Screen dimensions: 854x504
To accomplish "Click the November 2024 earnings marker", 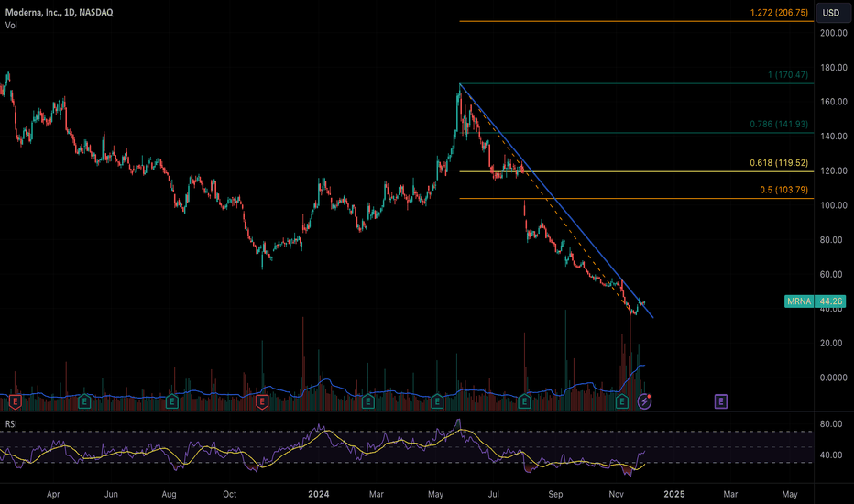I will (x=621, y=402).
